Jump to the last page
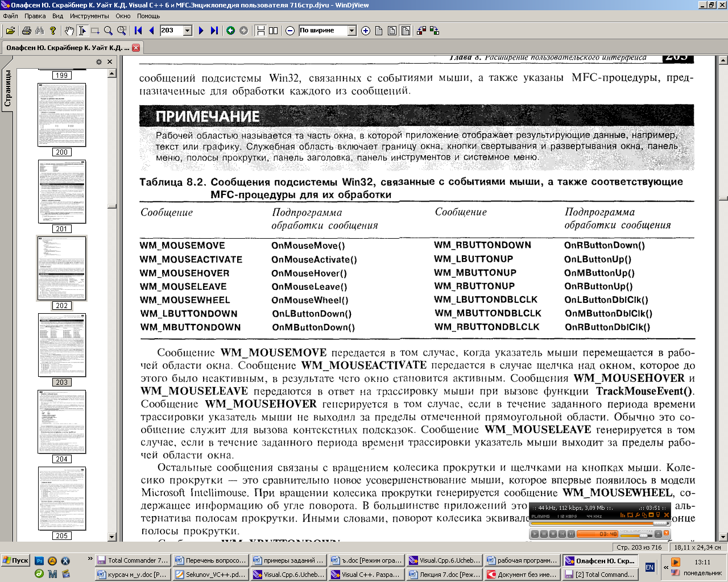This screenshot has height=582, width=728. (214, 31)
